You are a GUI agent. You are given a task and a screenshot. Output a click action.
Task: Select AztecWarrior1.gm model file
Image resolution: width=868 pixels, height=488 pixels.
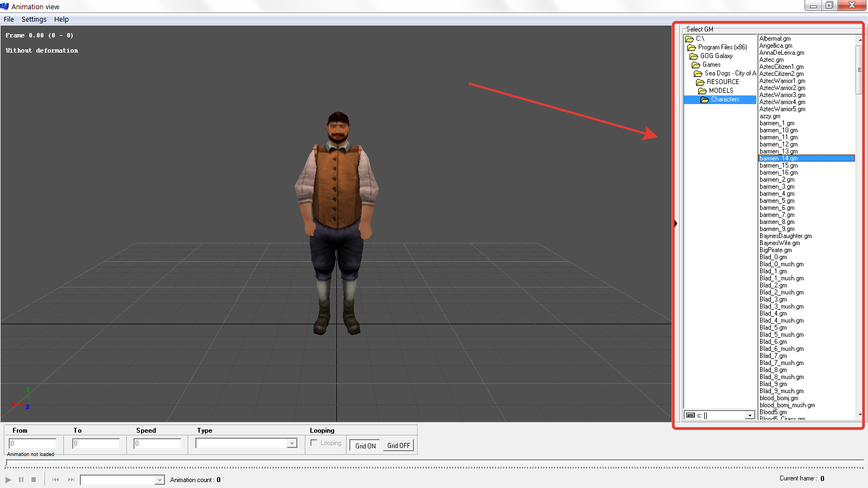tap(782, 81)
